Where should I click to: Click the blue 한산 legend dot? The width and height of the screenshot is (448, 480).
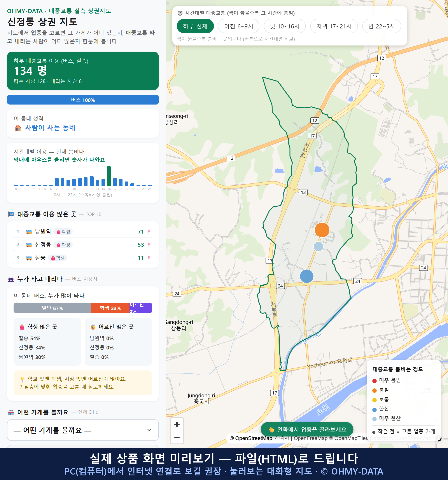[374, 410]
